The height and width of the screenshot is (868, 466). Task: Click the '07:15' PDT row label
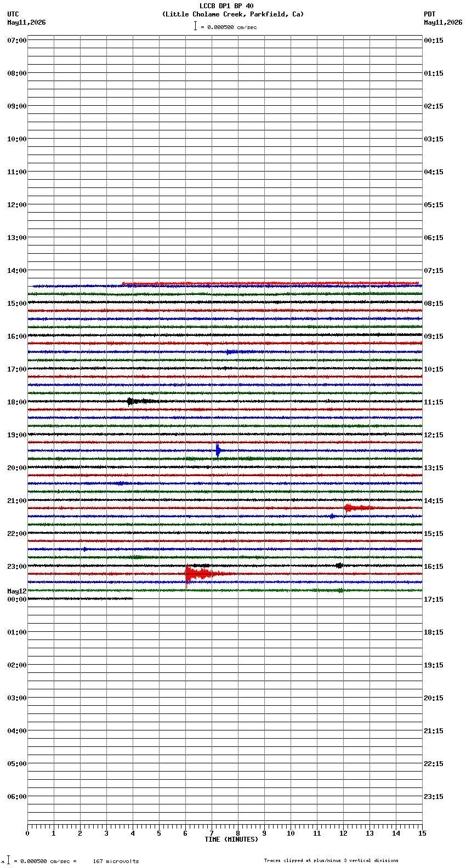pyautogui.click(x=434, y=271)
